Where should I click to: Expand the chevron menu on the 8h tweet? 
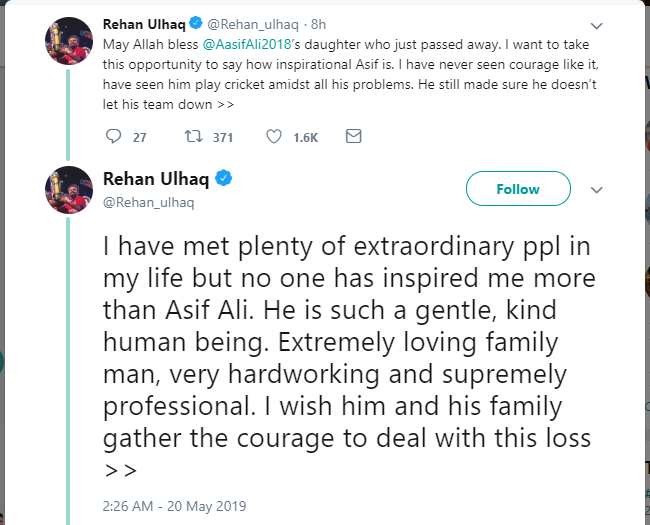[597, 24]
